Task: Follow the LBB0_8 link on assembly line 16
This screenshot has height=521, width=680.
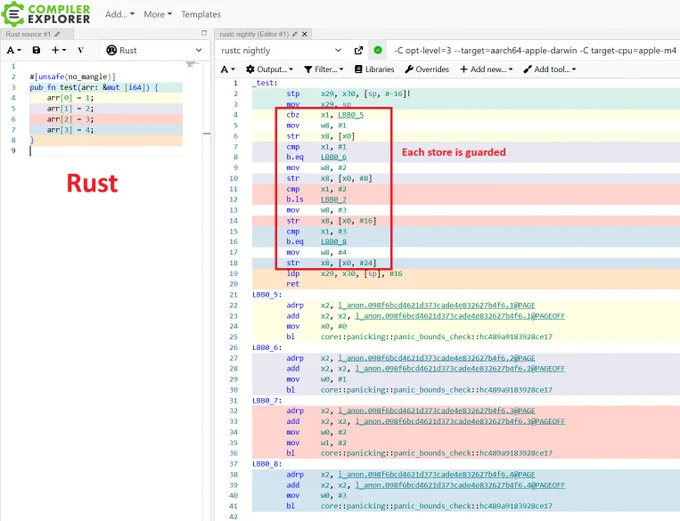Action: (x=333, y=242)
